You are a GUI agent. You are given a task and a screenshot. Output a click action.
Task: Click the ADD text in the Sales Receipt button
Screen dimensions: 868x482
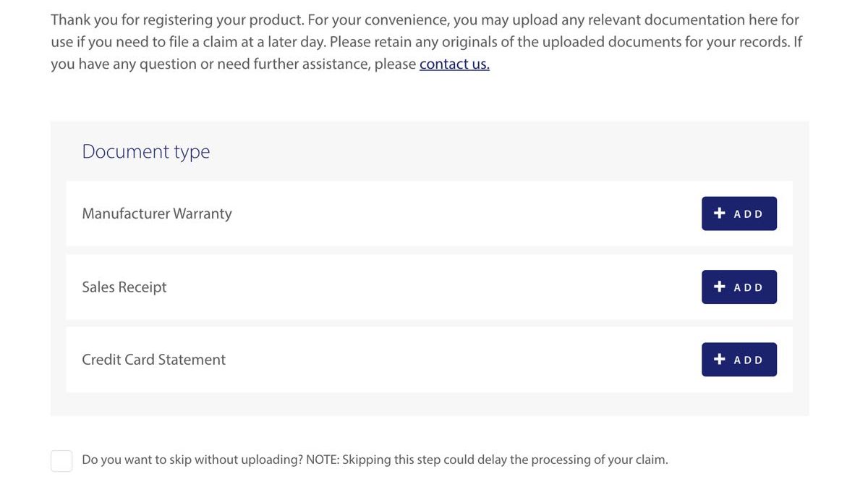coord(749,287)
